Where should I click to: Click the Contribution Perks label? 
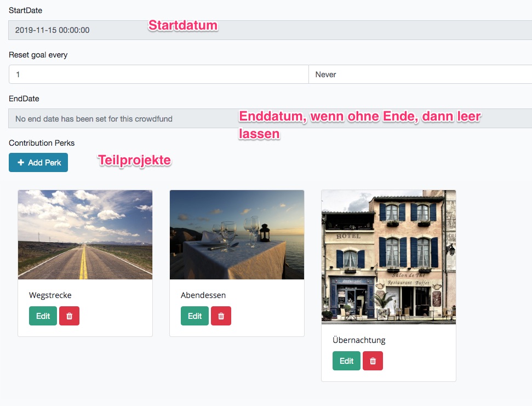click(42, 143)
